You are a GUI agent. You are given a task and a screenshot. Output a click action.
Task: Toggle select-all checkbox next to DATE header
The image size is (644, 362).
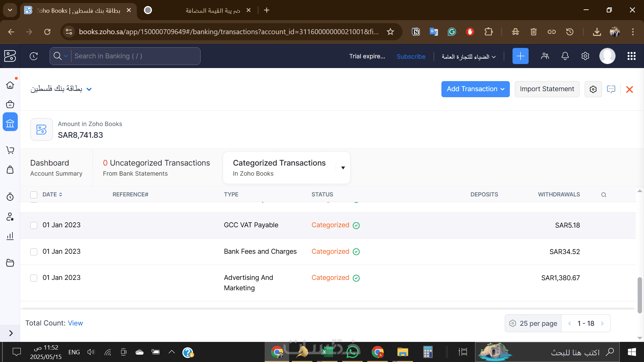34,195
